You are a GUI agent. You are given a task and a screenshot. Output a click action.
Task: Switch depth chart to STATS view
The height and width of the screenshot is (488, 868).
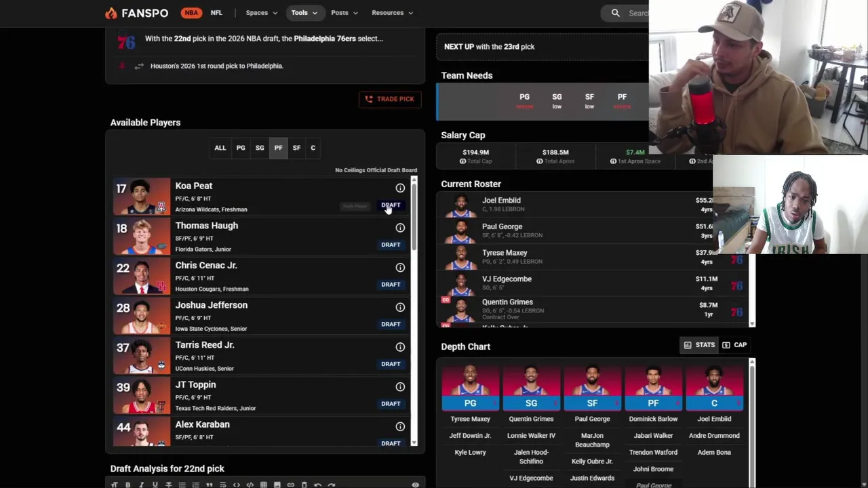(x=699, y=345)
